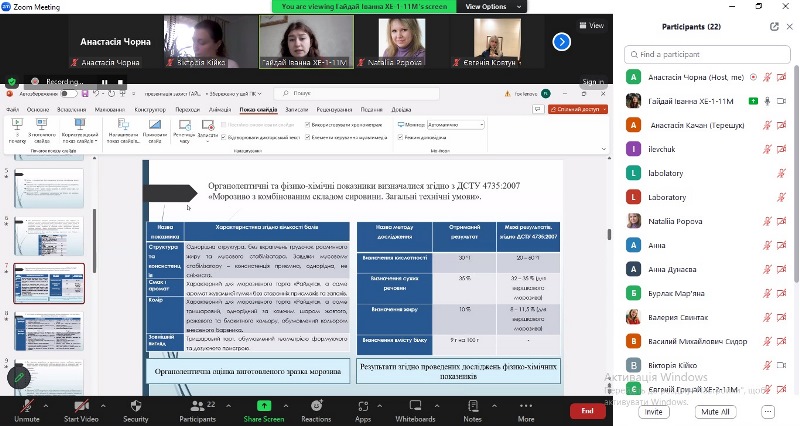Viewport: 800px width, 426px height.
Task: Click View button above video strip
Action: coord(591,26)
